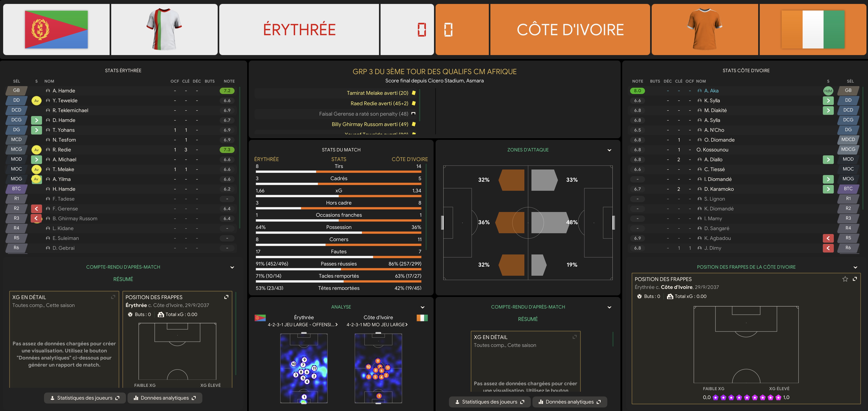Click HdM badge next to A. Aka

828,91
